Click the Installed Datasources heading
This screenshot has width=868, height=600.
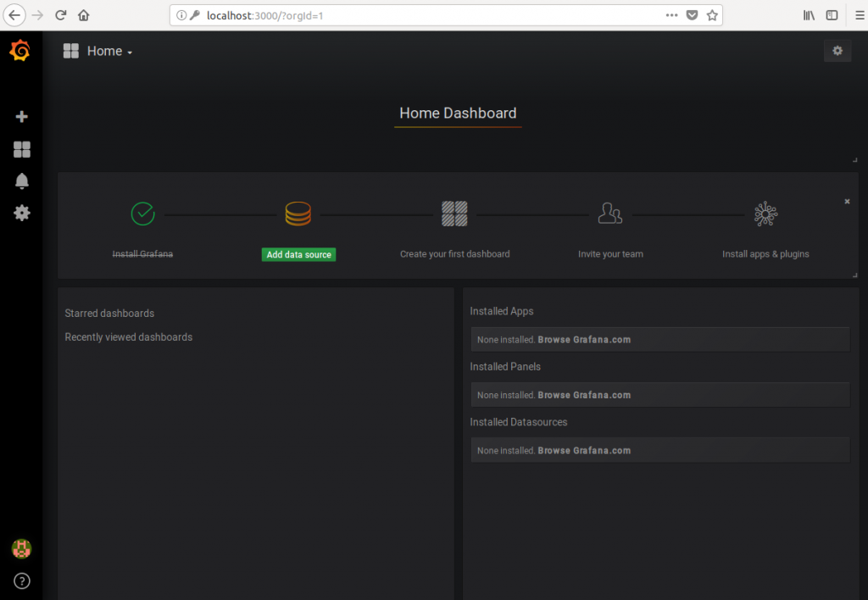point(519,422)
